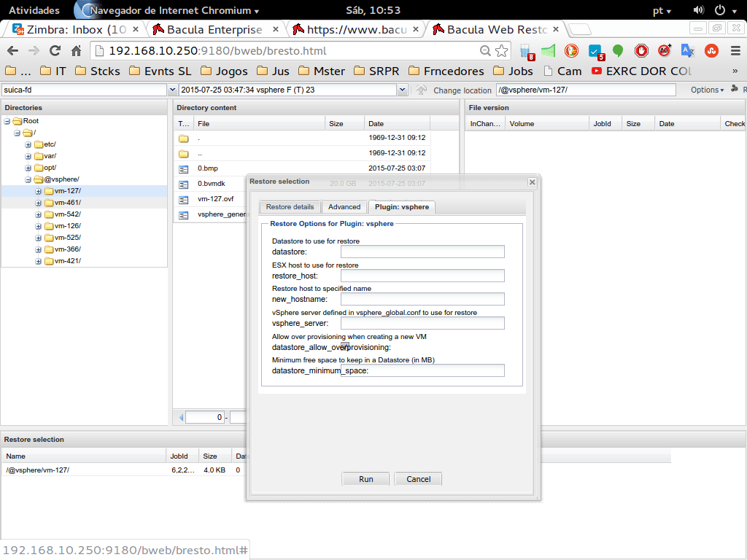Select the Plugin: vsphere tab
Image resolution: width=747 pixels, height=560 pixels.
pyautogui.click(x=402, y=206)
